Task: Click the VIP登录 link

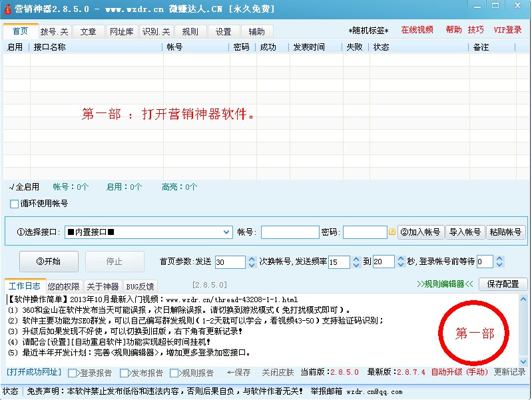Action: (x=507, y=30)
